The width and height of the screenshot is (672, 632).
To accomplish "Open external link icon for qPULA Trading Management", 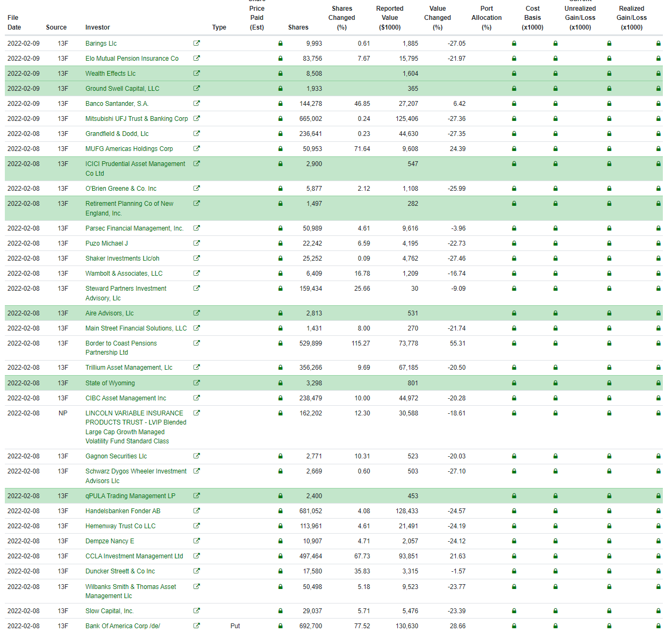I will 197,495.
